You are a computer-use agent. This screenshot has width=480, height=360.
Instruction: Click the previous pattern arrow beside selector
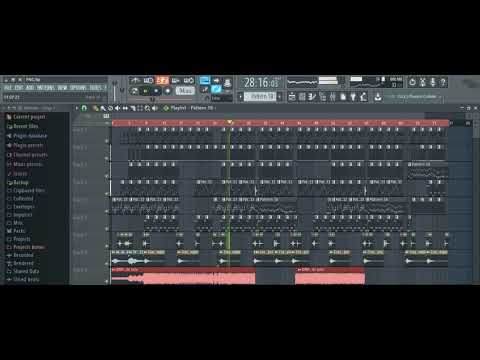click(240, 96)
